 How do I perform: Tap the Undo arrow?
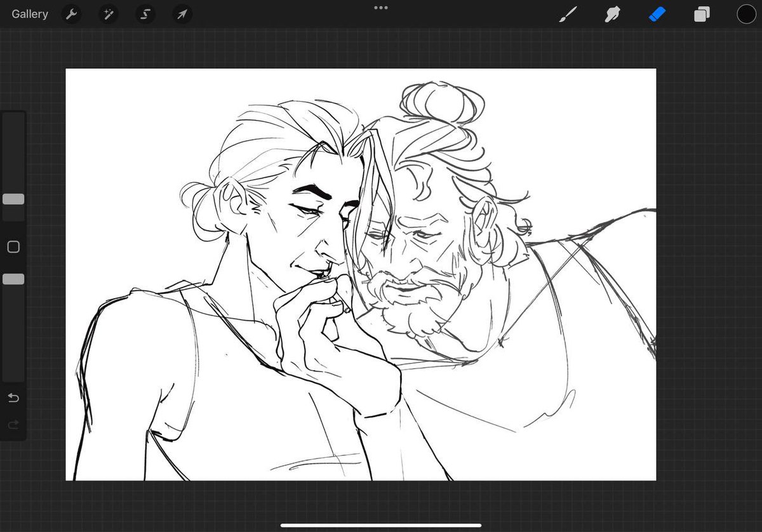13,398
